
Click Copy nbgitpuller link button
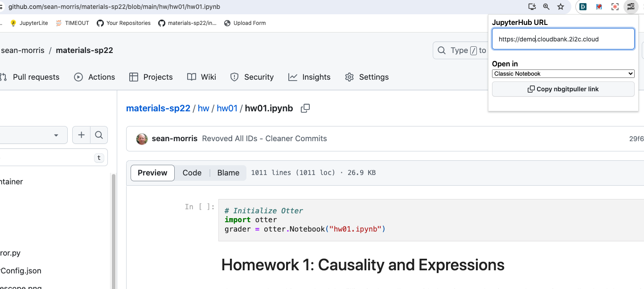click(563, 89)
